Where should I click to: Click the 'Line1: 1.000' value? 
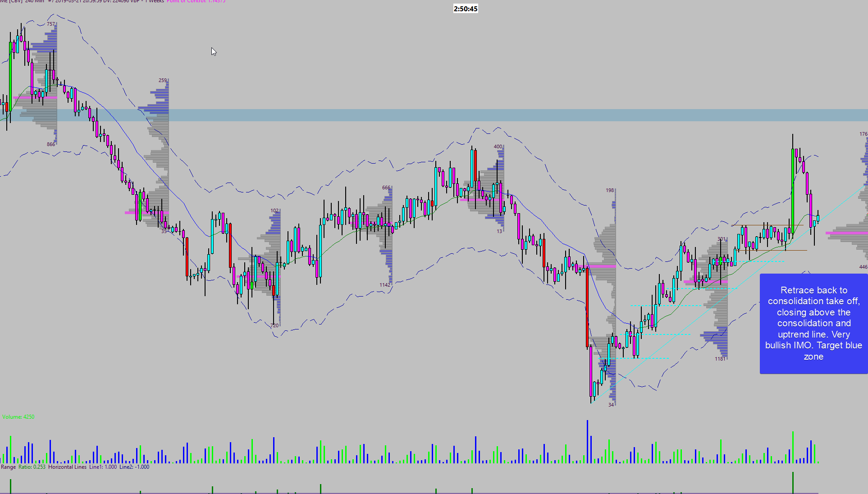click(103, 467)
